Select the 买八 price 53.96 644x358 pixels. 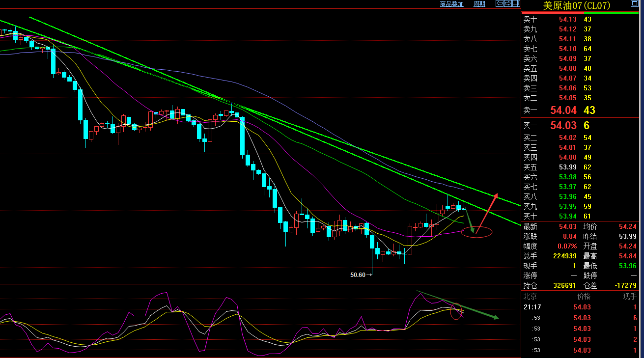tap(568, 196)
